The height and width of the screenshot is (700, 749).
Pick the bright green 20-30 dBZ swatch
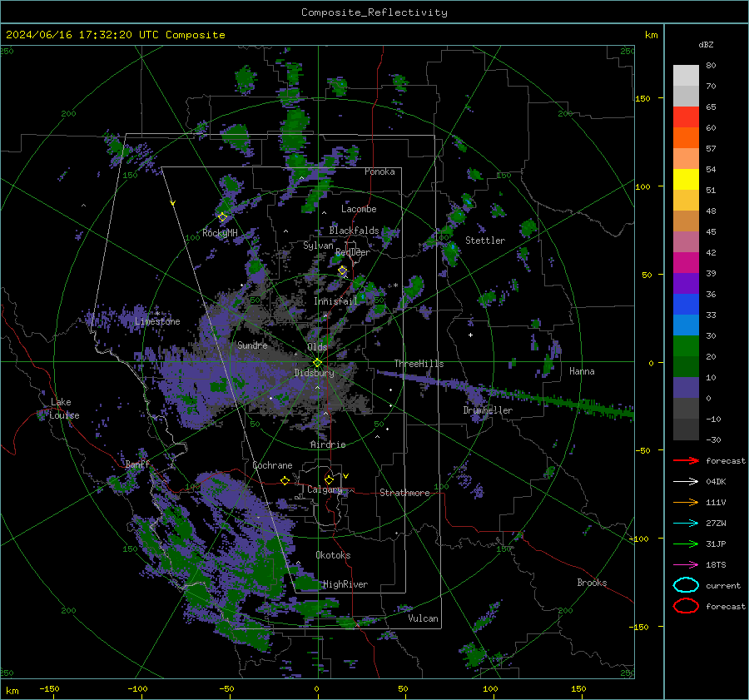click(686, 346)
